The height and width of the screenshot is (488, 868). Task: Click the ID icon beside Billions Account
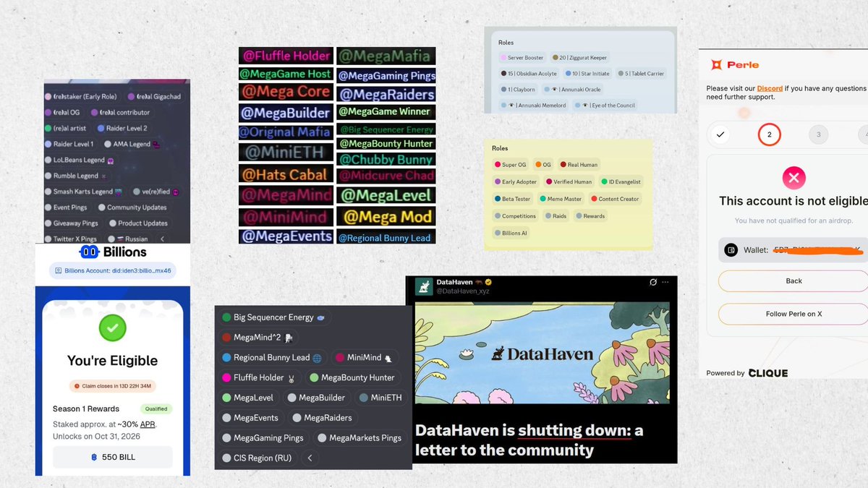point(59,271)
